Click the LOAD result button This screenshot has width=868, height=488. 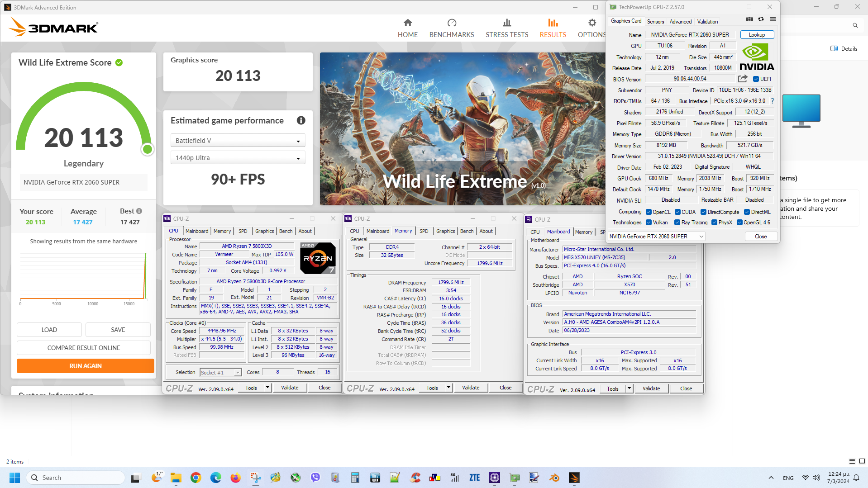click(x=49, y=329)
